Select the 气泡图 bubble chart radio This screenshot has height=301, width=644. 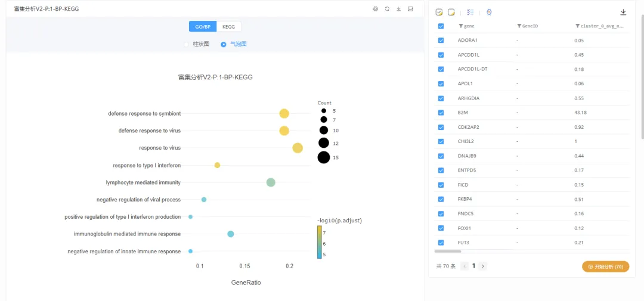224,44
